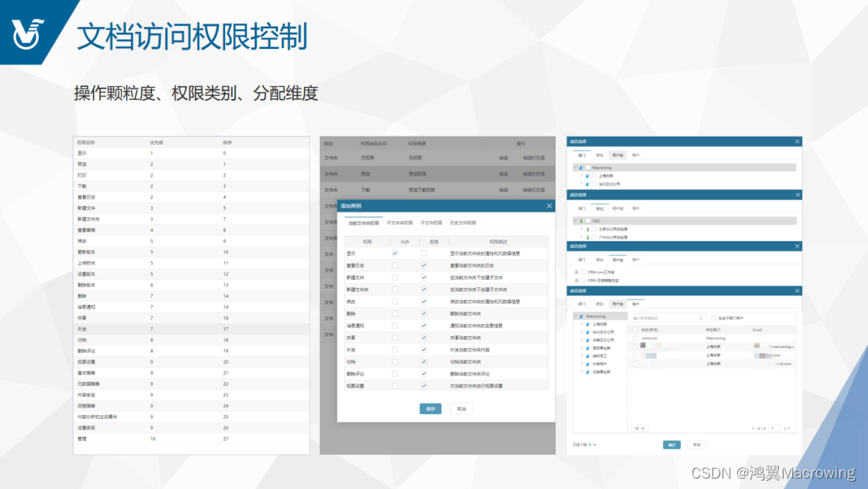
Task: Click green icon beside 北京分公司总经理
Action: [x=588, y=228]
